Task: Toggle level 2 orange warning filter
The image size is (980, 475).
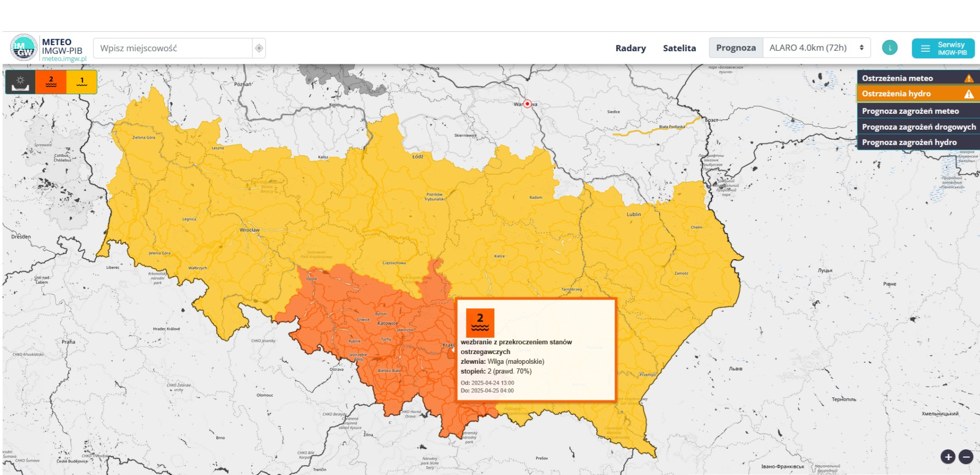Action: [x=51, y=82]
